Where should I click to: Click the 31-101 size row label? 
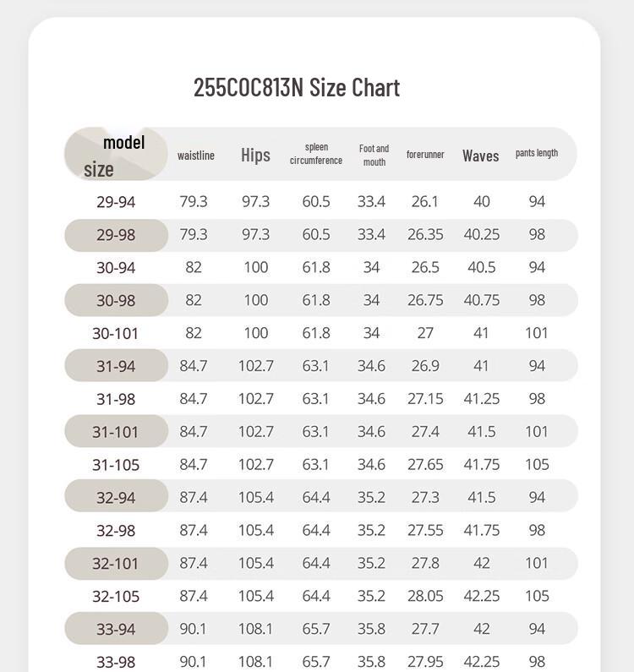[116, 431]
